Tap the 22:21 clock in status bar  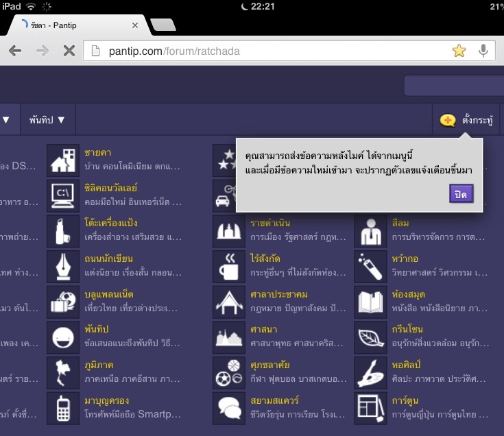(263, 6)
